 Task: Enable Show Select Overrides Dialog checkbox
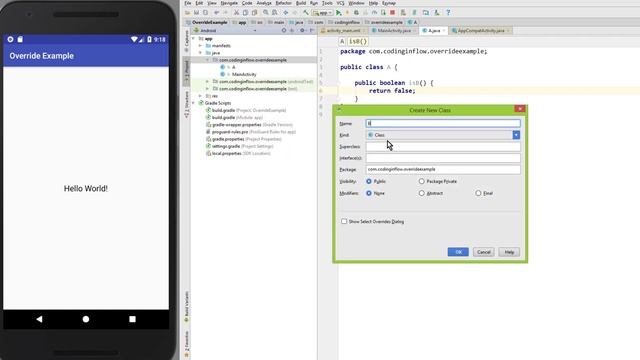(344, 221)
